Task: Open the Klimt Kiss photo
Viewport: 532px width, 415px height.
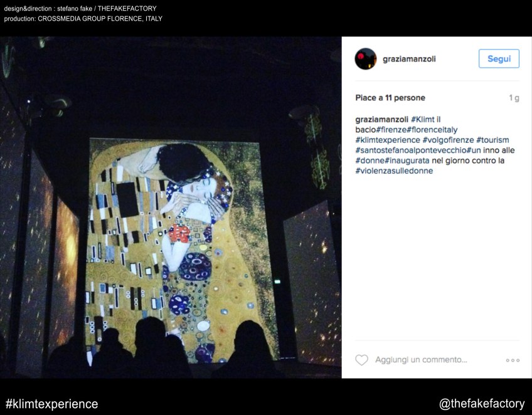Action: tap(171, 207)
